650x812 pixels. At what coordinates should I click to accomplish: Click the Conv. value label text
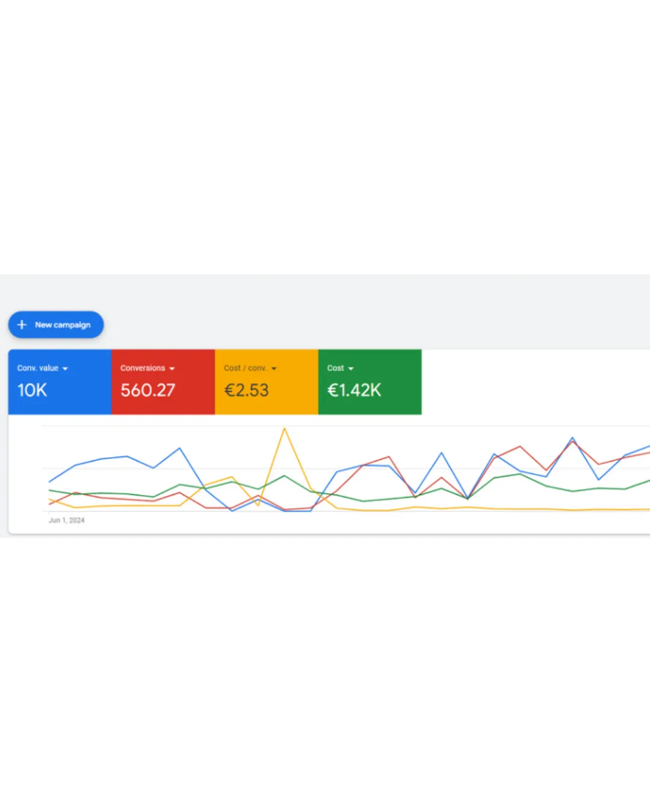coord(38,368)
